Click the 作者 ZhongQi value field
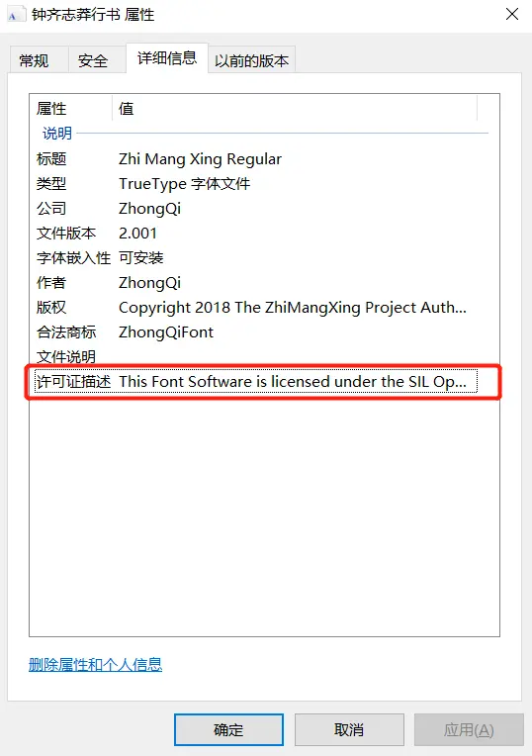Screen dimensions: 532x756 pyautogui.click(x=149, y=283)
